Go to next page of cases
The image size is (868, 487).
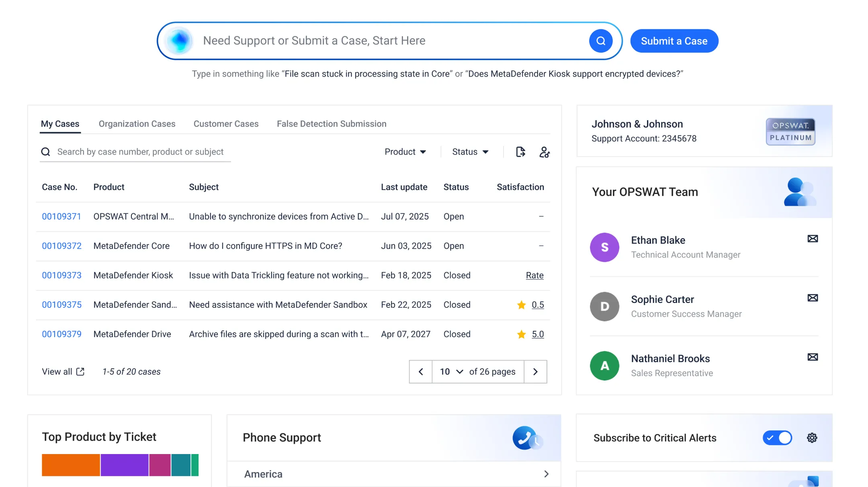click(535, 372)
